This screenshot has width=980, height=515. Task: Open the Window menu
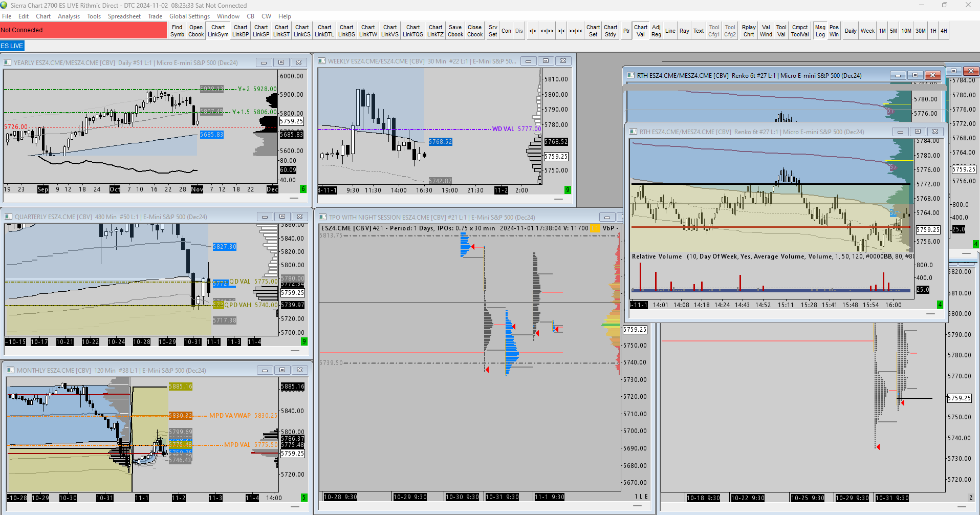pos(228,16)
